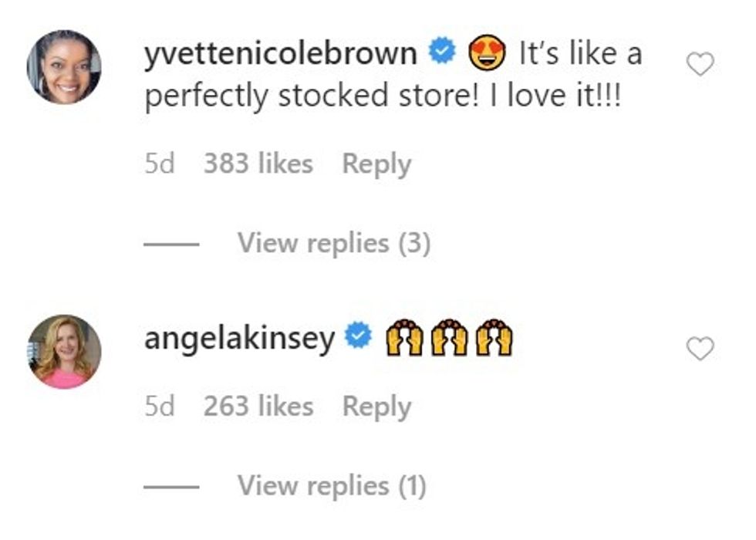Viewport: 756px width, 540px height.
Task: Like angelakinsey's comment with the heart
Action: point(700,350)
